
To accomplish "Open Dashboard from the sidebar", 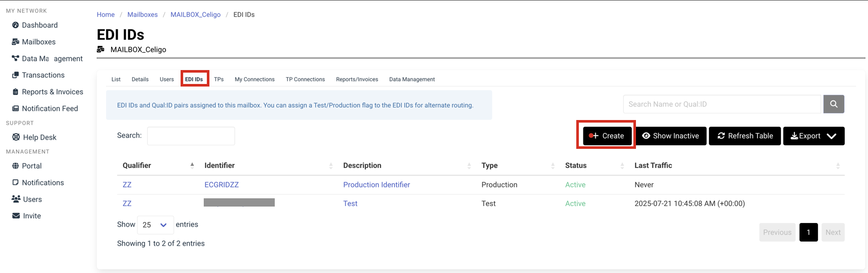I will click(x=40, y=25).
